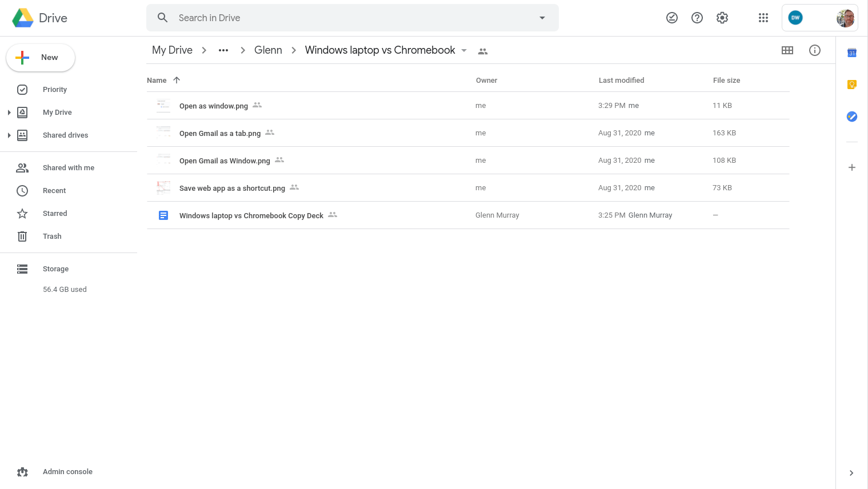Open the Details panel info icon
This screenshot has height=489, width=868.
[x=814, y=50]
